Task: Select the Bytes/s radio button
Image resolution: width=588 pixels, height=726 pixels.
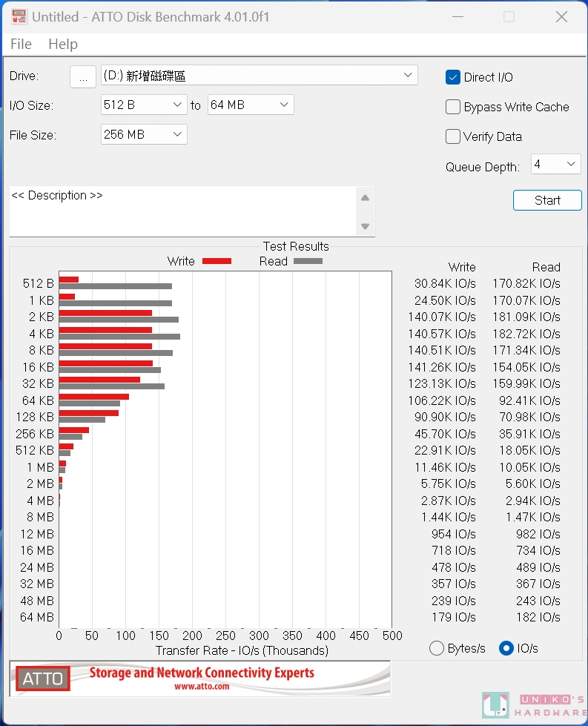Action: click(x=436, y=648)
